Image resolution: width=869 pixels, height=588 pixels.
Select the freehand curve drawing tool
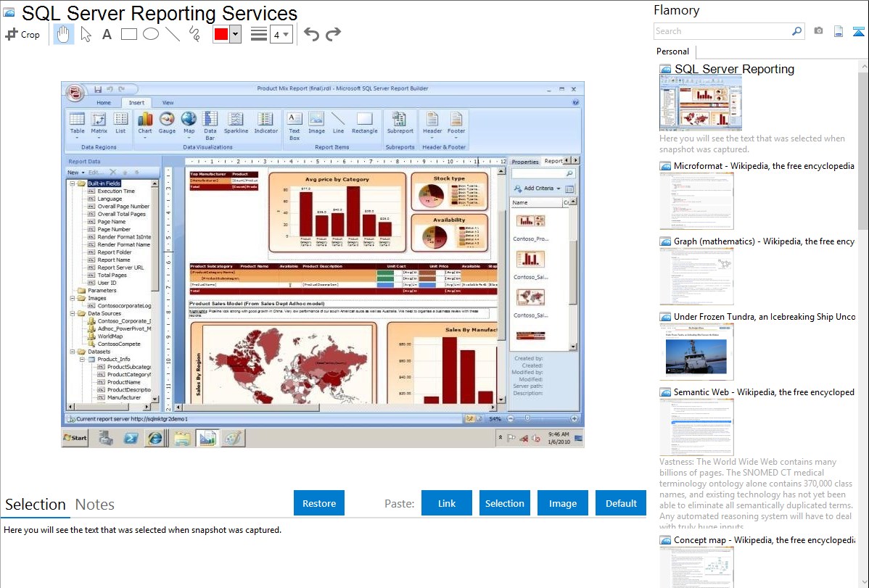coord(194,34)
